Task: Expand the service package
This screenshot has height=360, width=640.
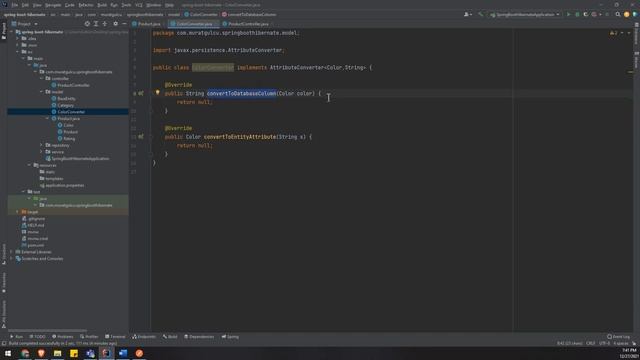Action: click(41, 152)
